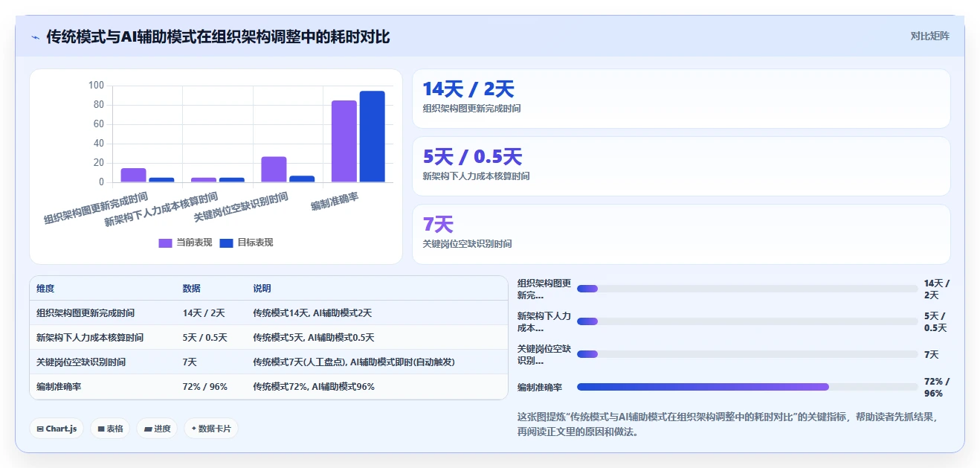Click the purple 新架构下人力成本核算时间 chart bar

click(204, 180)
